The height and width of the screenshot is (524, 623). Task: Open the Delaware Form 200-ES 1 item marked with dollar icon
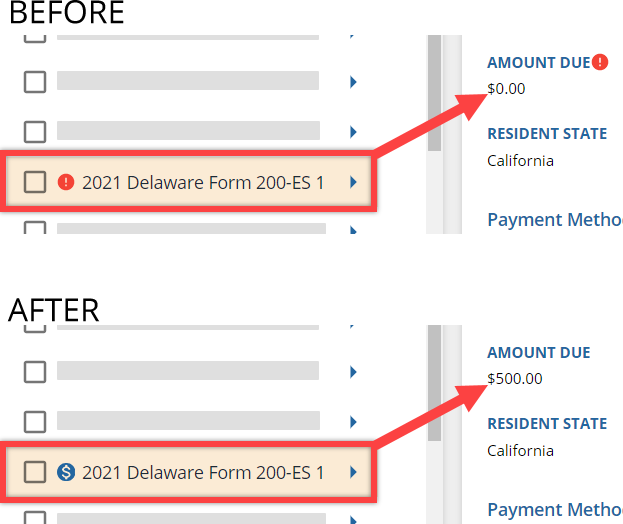(203, 471)
